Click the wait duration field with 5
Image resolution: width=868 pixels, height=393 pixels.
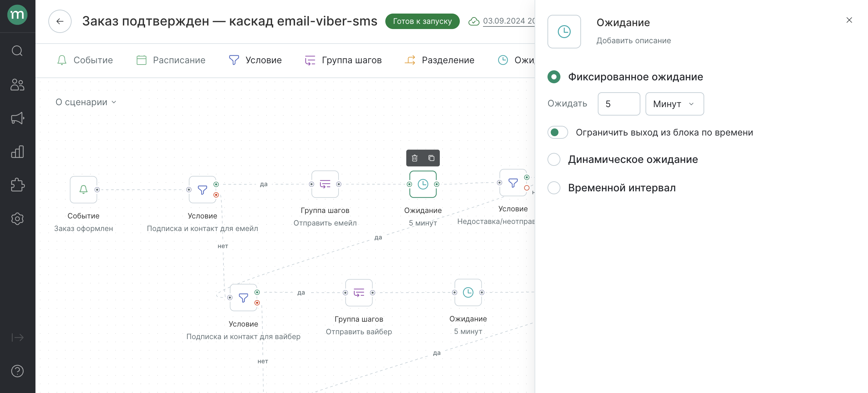[x=619, y=104]
